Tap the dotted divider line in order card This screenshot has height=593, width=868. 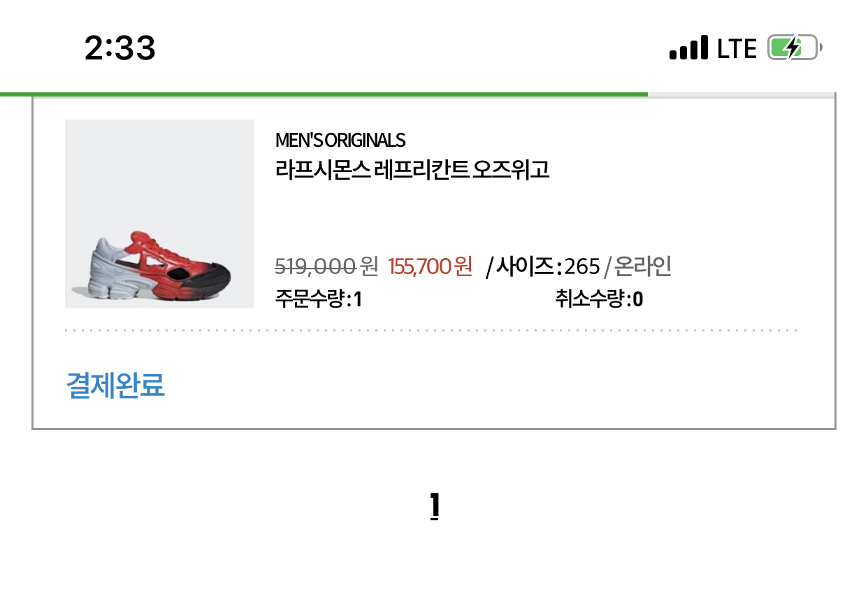(431, 330)
